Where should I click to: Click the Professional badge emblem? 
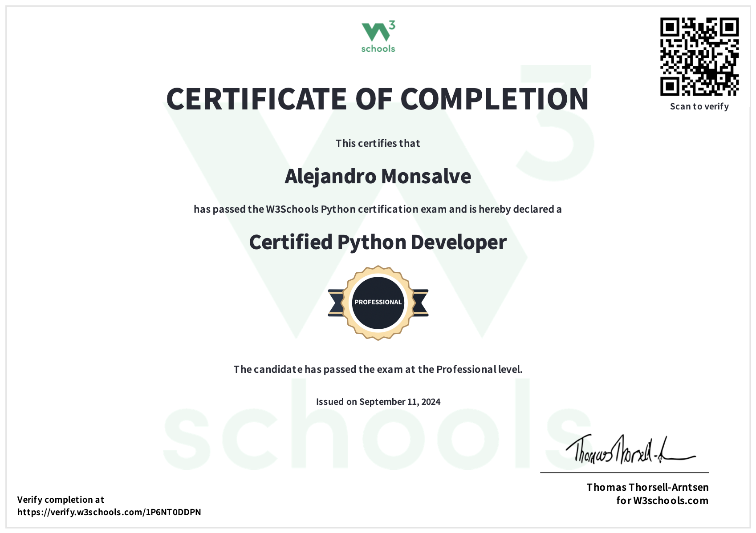378,303
